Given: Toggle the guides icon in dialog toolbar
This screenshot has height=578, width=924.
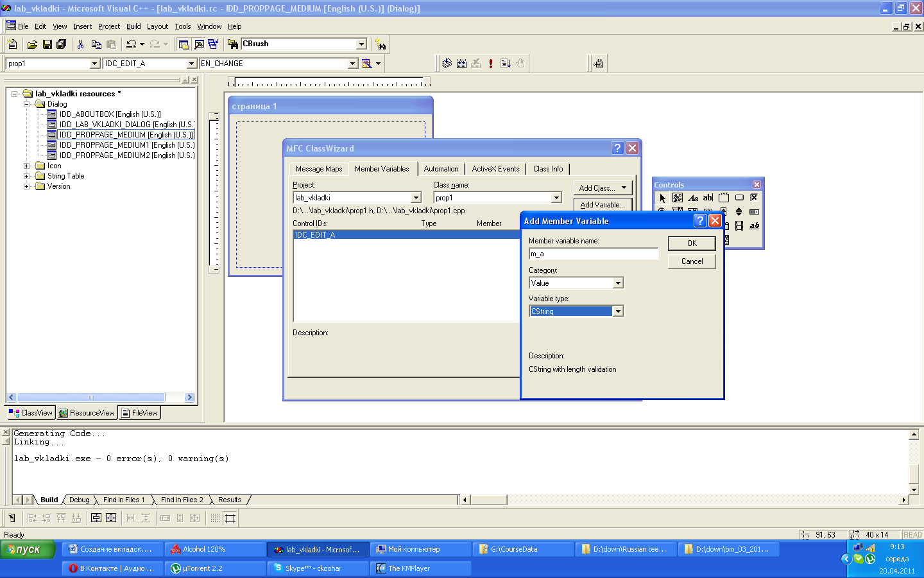Looking at the screenshot, I should click(230, 518).
